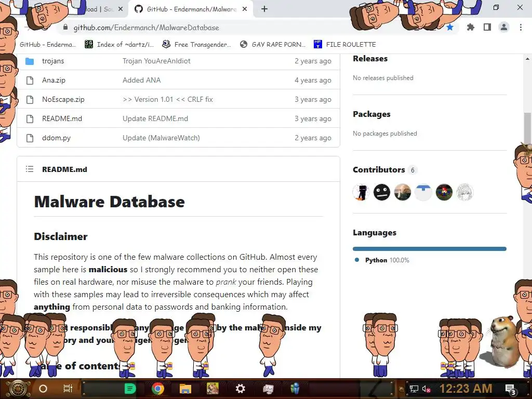Open the Contributors section heading
The width and height of the screenshot is (532, 399).
pos(379,170)
